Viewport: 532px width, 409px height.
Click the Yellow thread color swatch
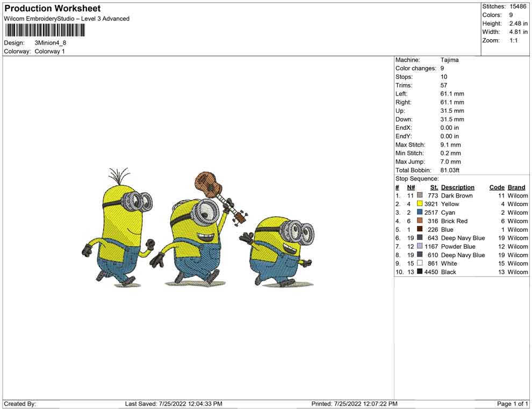420,203
